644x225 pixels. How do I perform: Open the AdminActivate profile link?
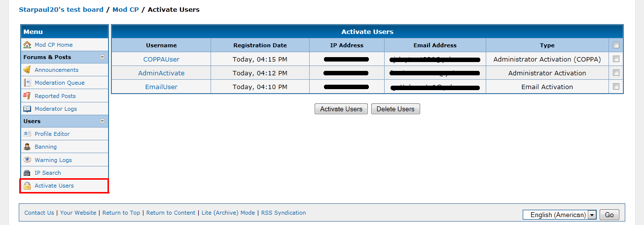[x=161, y=73]
